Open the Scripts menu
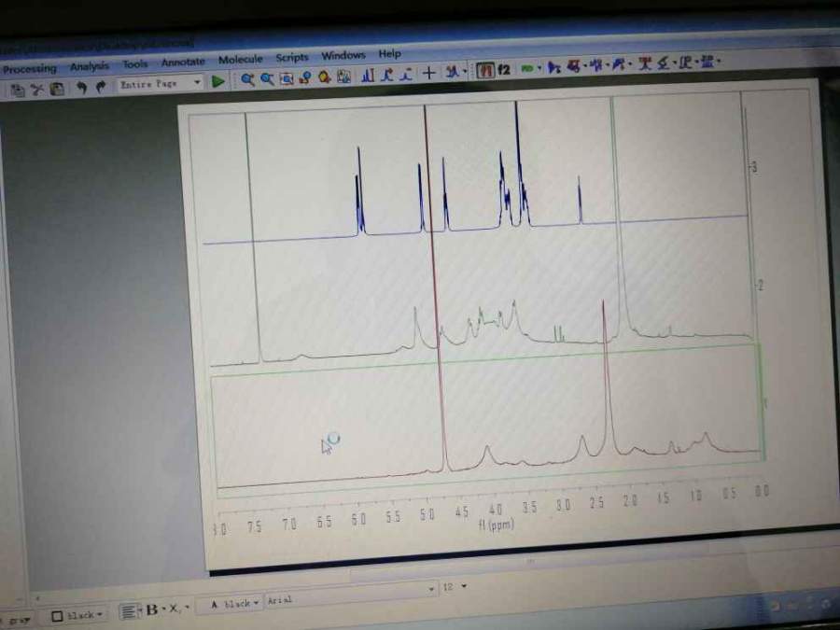Viewport: 840px width, 630px height. coord(292,57)
